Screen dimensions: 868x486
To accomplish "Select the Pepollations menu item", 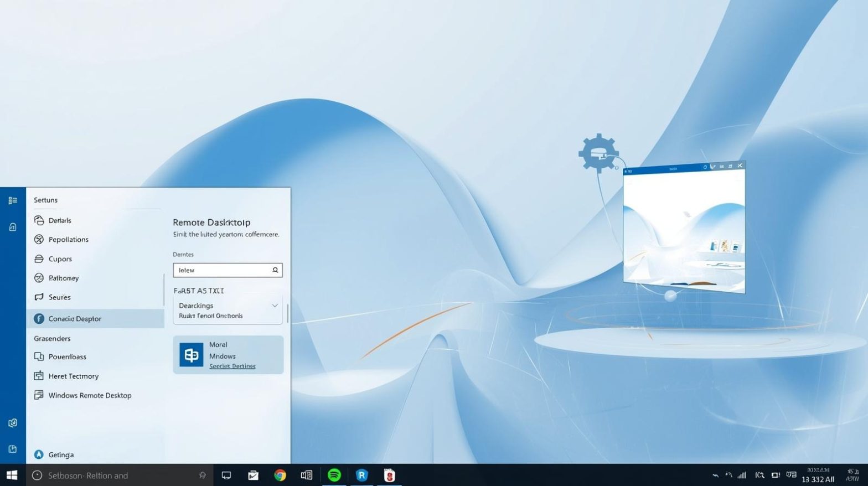I will (68, 239).
